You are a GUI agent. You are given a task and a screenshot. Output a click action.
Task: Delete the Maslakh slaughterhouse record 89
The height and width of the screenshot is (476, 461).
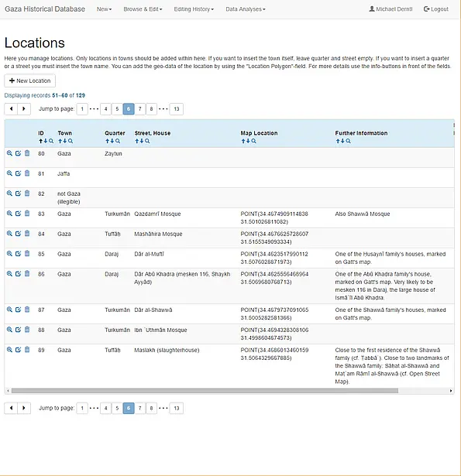point(27,349)
